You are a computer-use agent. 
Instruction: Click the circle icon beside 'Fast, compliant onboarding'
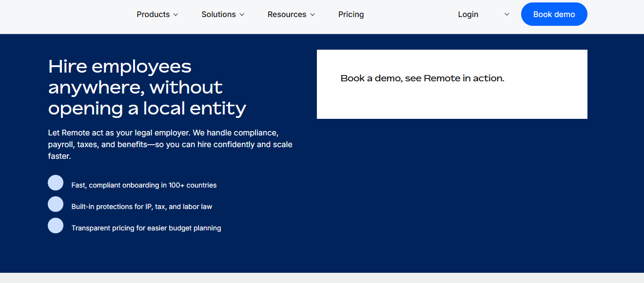56,183
